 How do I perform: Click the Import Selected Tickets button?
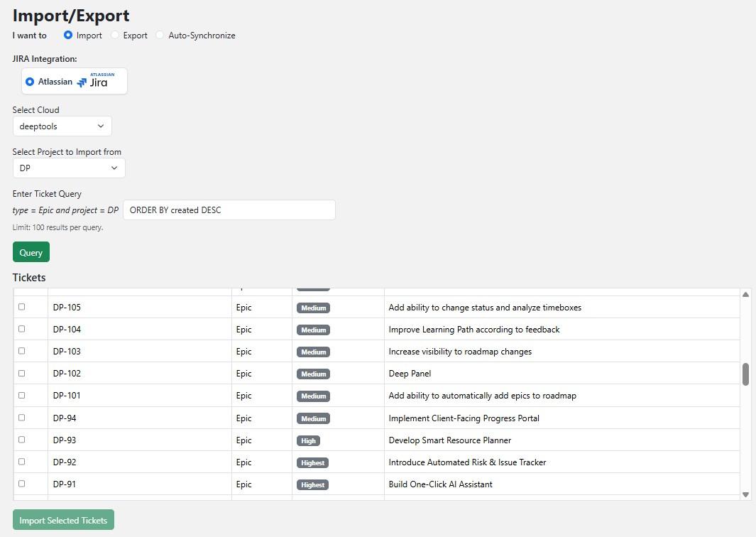click(63, 520)
